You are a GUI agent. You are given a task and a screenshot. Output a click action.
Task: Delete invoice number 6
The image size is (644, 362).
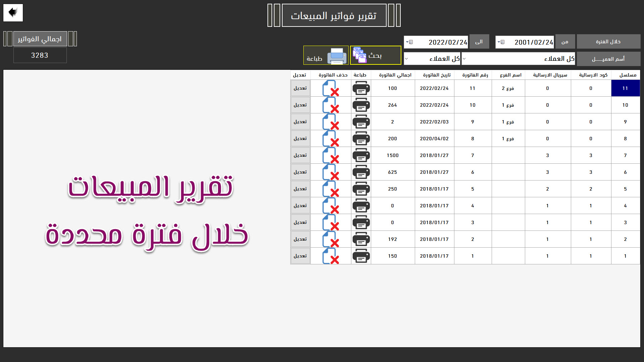pyautogui.click(x=331, y=172)
